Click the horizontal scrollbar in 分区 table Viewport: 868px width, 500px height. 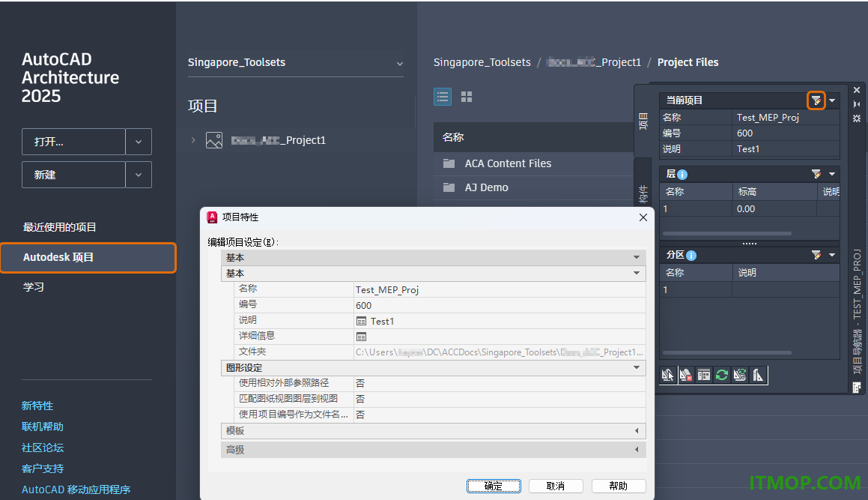click(727, 352)
